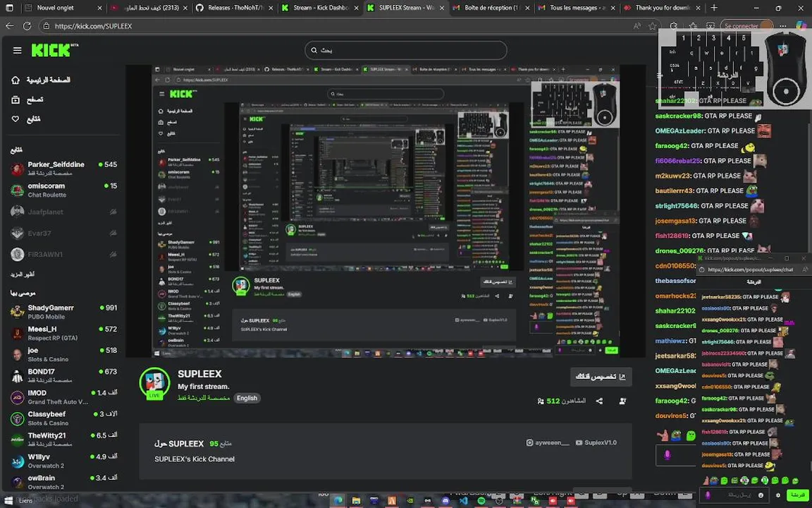Image resolution: width=812 pixels, height=508 pixels.
Task: Open Parker_Seifddine channel in sidebar
Action: click(63, 169)
